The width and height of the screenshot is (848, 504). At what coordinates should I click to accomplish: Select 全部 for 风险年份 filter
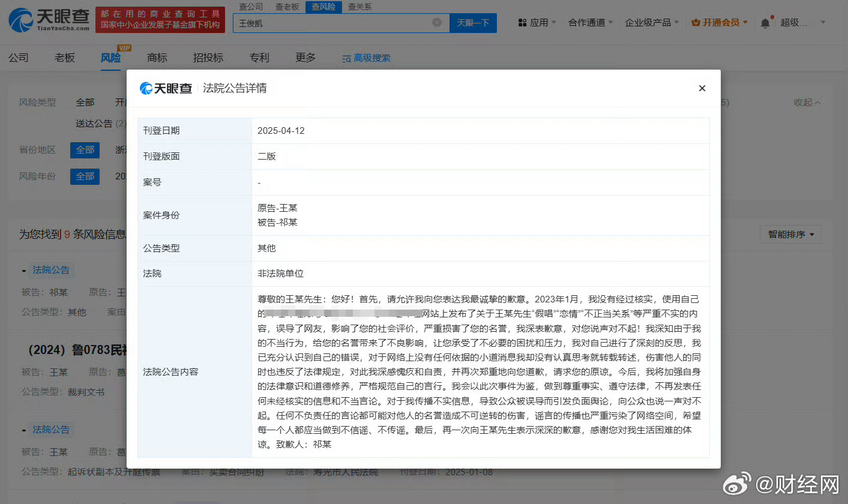[85, 176]
